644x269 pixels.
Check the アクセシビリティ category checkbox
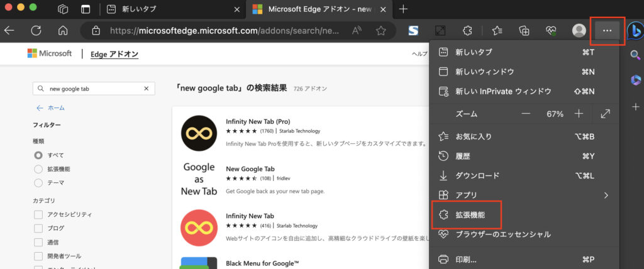coord(38,214)
